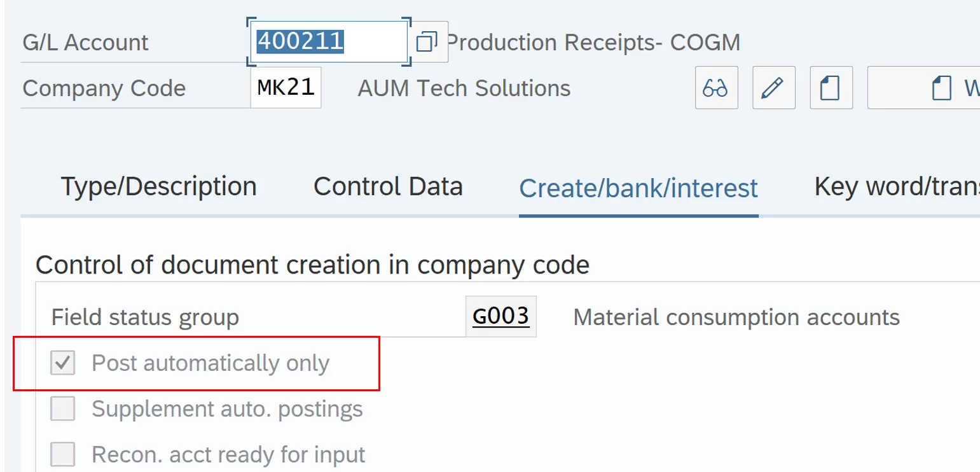Click the Company Code field MK21
This screenshot has width=980, height=472.
pos(286,88)
